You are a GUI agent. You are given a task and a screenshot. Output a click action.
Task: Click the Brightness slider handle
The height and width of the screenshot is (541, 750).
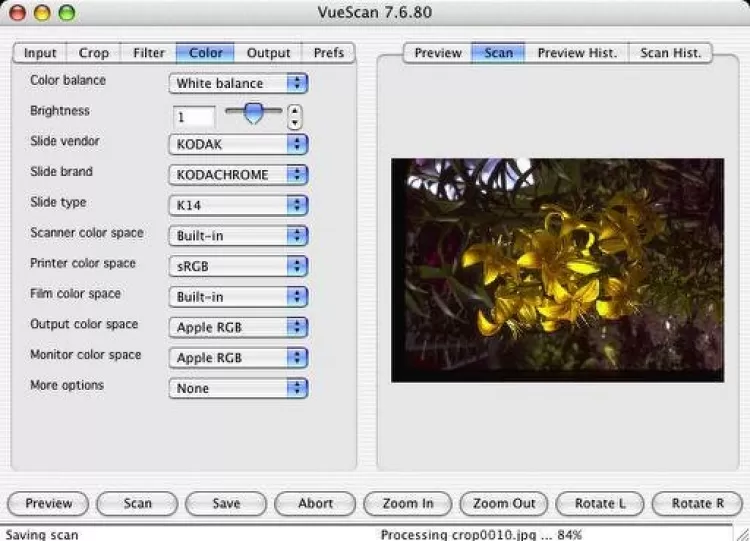(x=254, y=113)
